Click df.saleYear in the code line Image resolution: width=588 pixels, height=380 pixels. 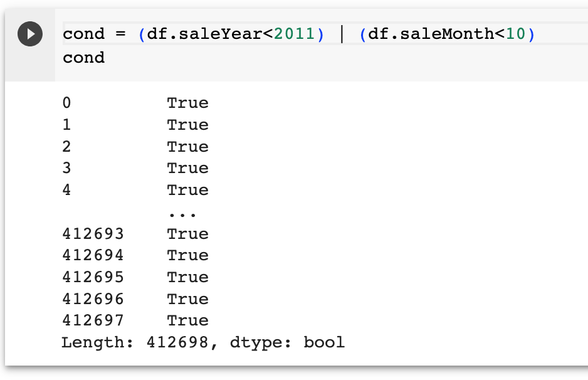204,34
